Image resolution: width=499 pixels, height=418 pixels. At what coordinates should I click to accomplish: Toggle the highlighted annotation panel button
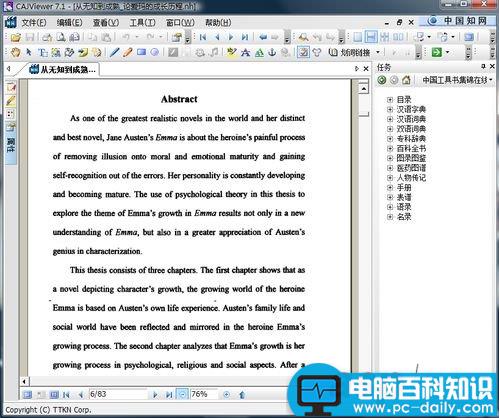point(303,52)
